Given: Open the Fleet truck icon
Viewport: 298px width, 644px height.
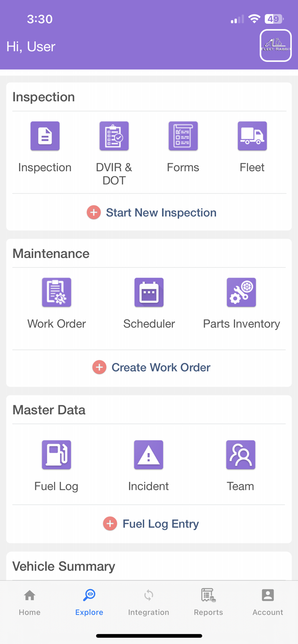Looking at the screenshot, I should [252, 136].
